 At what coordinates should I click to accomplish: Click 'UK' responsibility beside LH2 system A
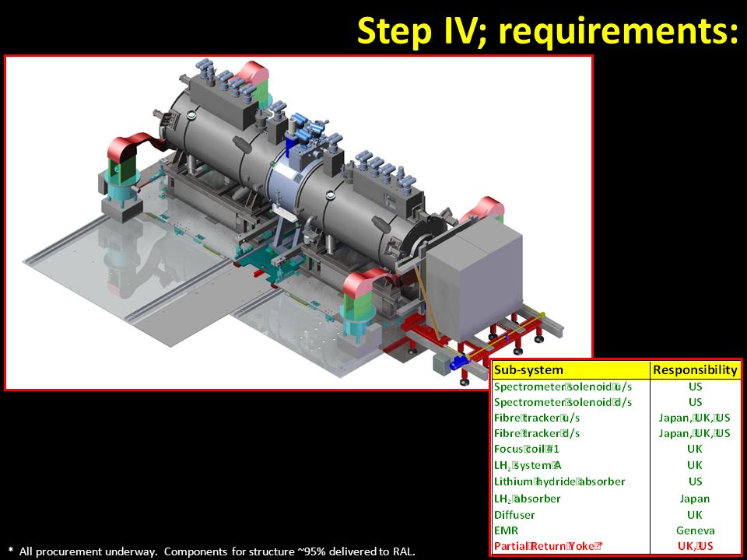(x=695, y=466)
